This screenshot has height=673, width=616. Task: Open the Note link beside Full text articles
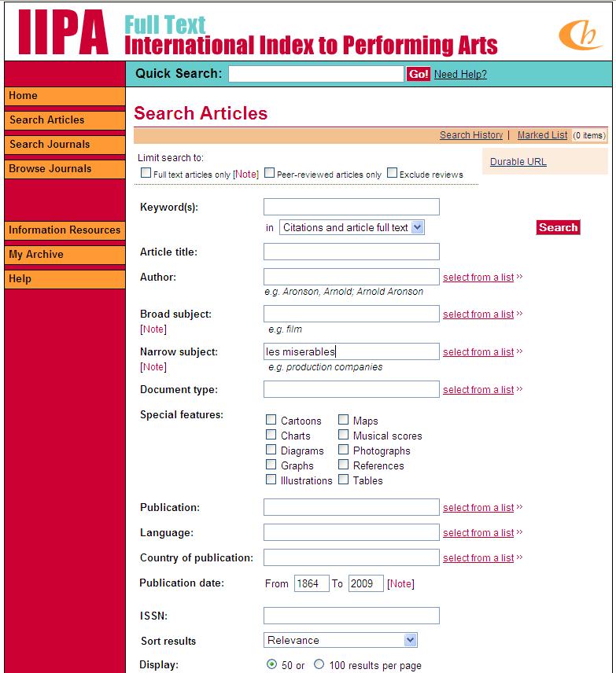(246, 175)
